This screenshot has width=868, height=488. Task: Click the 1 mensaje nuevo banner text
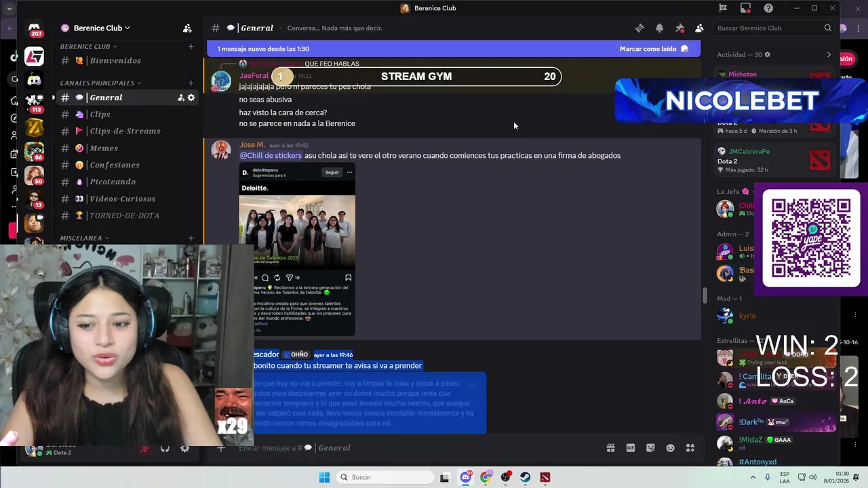263,49
